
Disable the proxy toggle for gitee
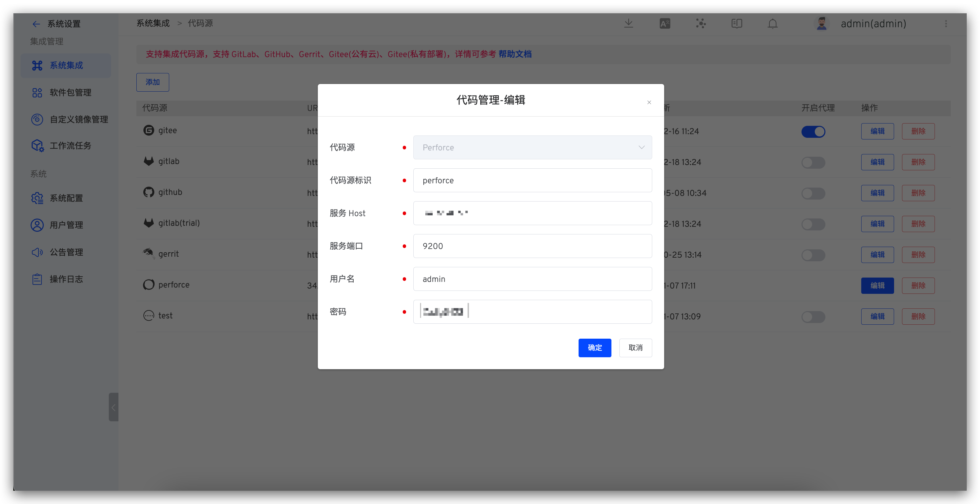point(813,132)
